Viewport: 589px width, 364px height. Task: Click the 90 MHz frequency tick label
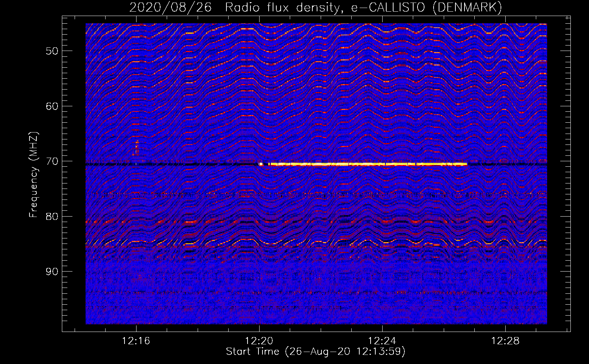pyautogui.click(x=52, y=272)
